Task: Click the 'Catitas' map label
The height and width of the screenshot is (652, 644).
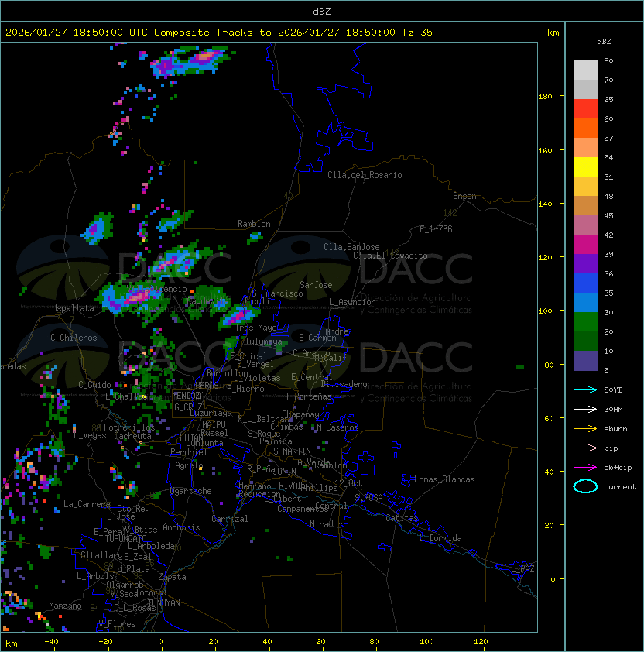Action: (x=402, y=518)
